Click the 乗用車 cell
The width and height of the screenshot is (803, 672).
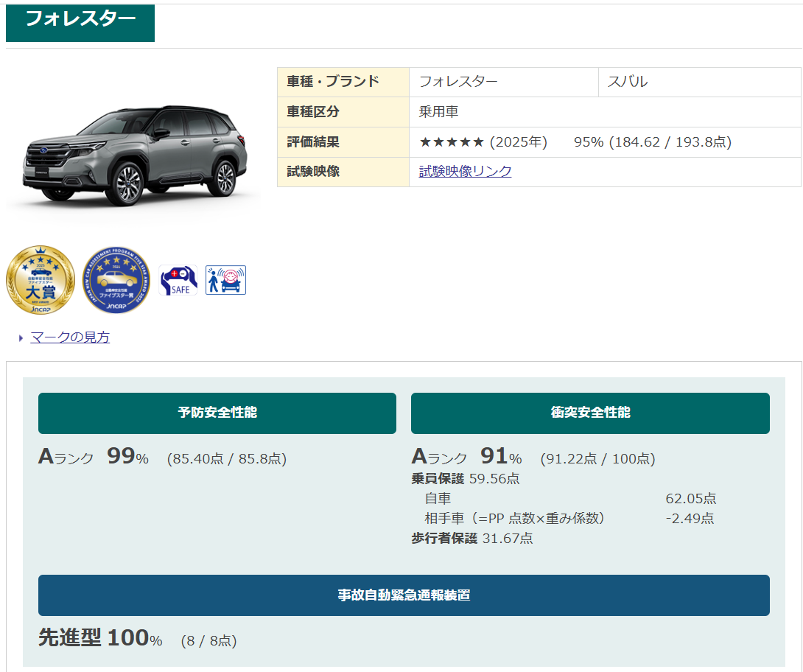[605, 112]
